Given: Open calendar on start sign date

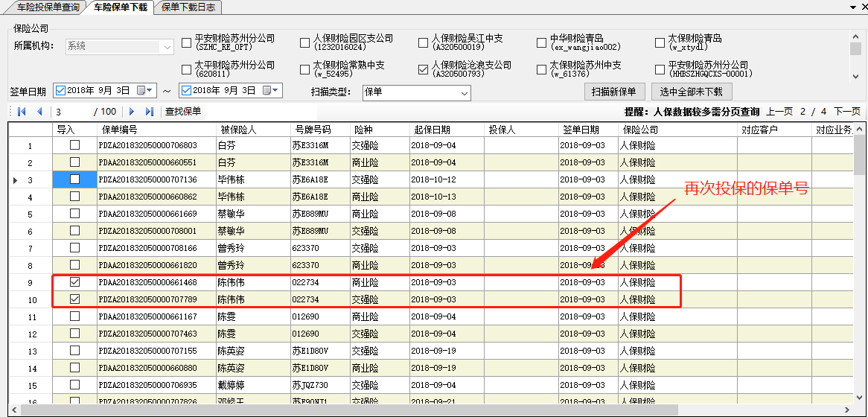Looking at the screenshot, I should (142, 91).
